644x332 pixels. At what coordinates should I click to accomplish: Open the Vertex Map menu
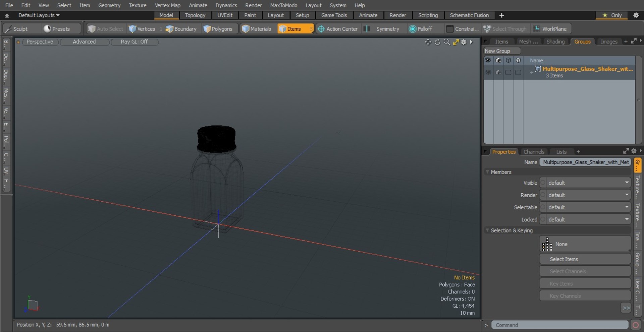pyautogui.click(x=167, y=5)
